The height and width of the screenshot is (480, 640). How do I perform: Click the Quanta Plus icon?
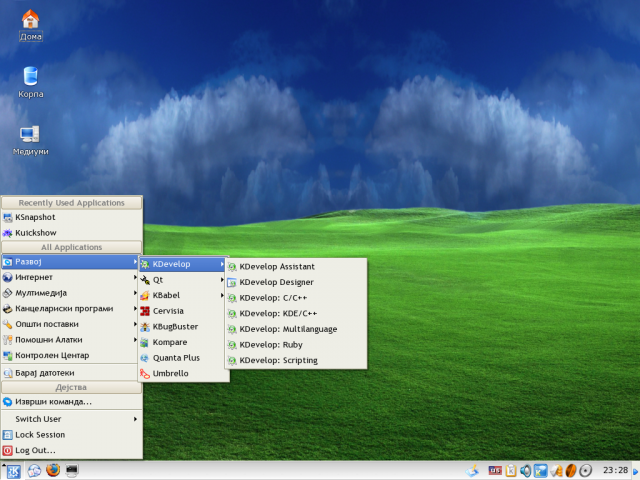pyautogui.click(x=145, y=358)
